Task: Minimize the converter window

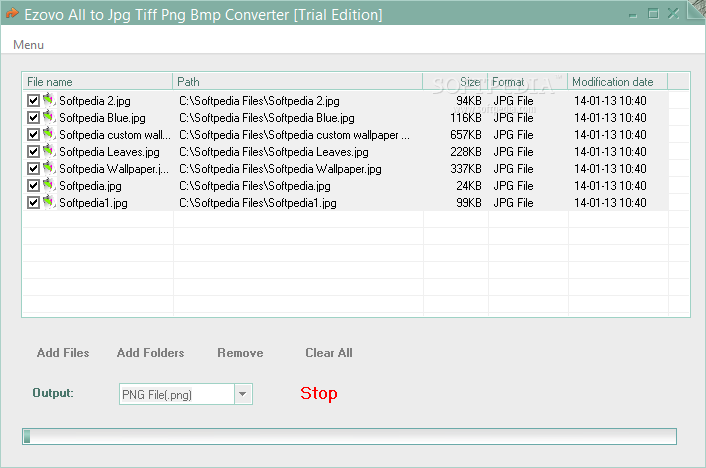Action: [633, 15]
